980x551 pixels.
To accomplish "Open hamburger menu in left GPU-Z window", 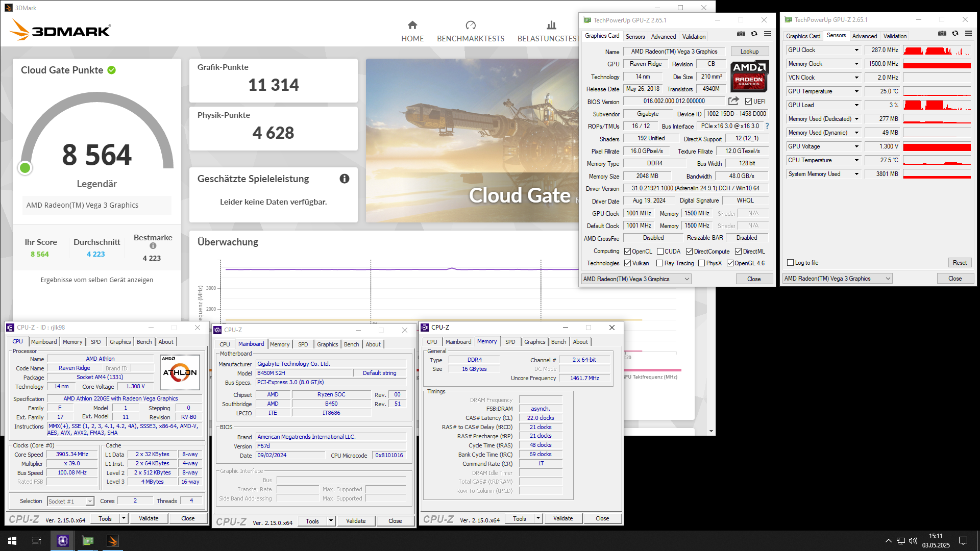I will point(767,34).
